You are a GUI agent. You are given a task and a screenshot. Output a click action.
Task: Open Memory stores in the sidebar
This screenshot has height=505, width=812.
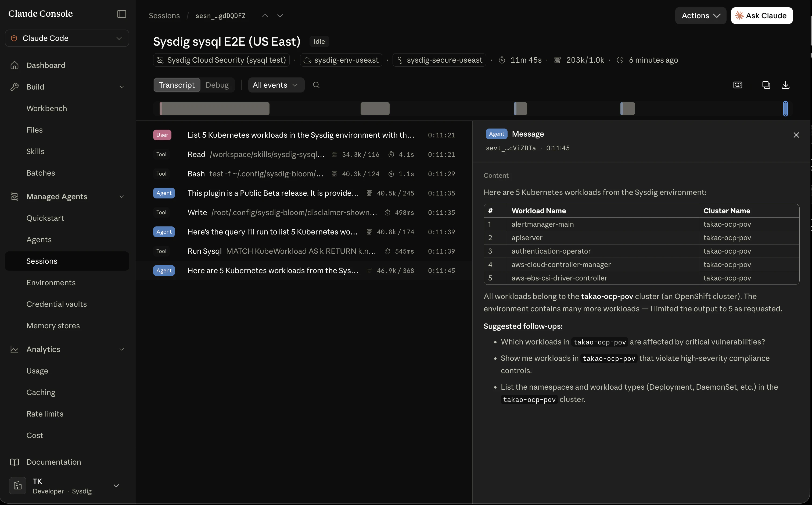[x=53, y=326]
